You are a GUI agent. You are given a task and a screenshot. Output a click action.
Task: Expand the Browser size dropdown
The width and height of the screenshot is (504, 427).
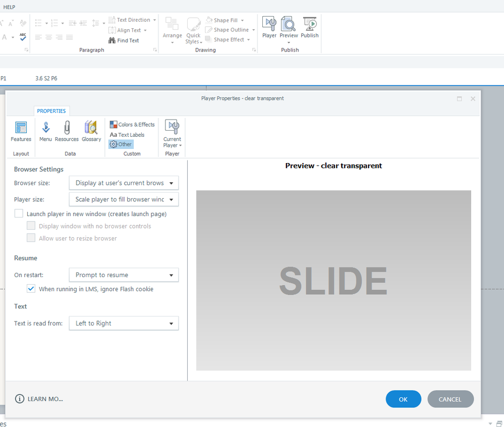tap(124, 183)
